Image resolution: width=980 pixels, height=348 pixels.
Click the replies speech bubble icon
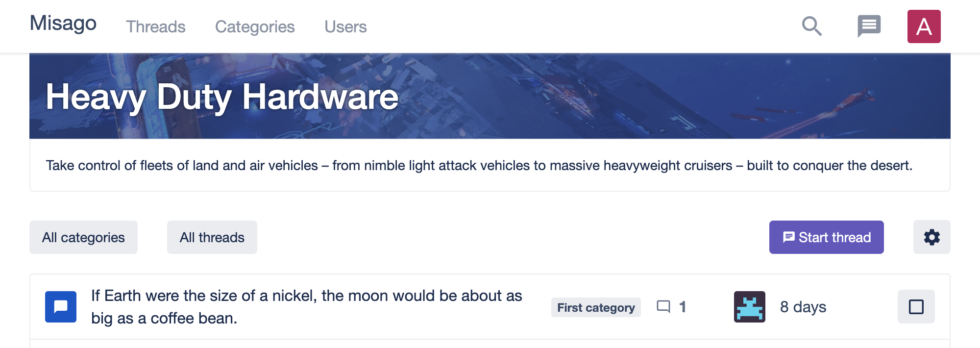(x=663, y=307)
